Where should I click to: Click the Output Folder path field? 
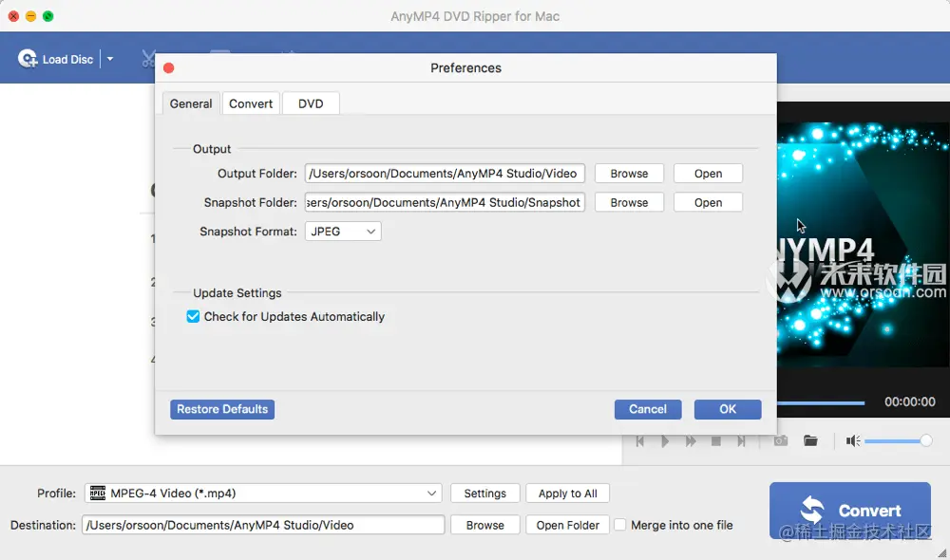coord(445,174)
